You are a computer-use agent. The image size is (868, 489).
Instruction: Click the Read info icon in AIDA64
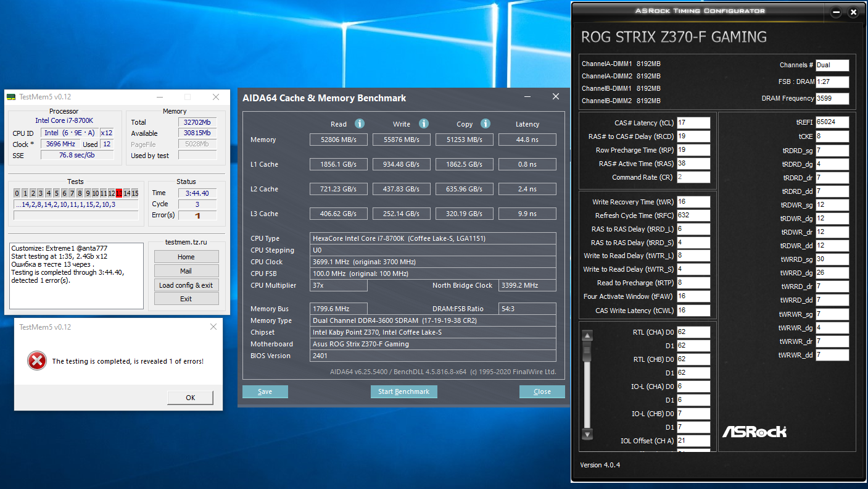coord(360,123)
